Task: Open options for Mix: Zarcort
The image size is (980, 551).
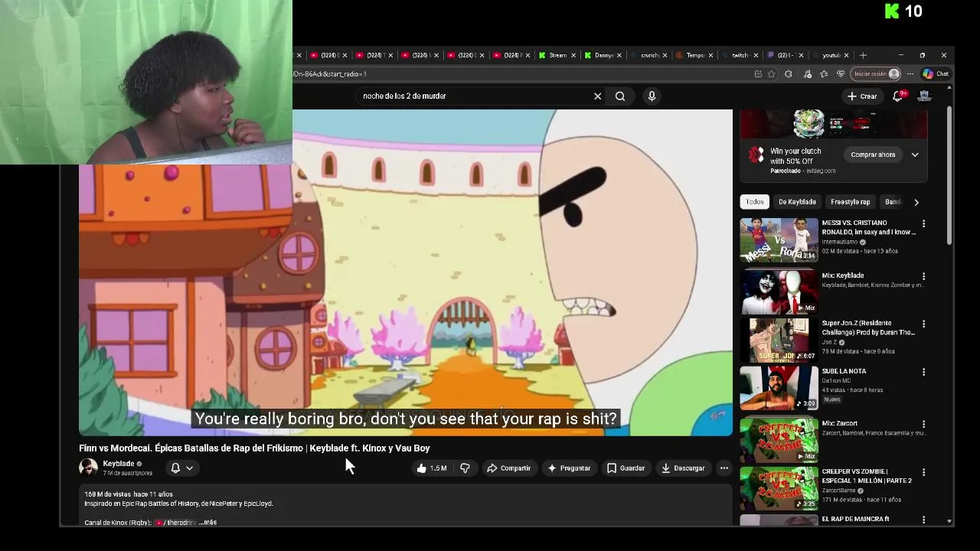Action: click(x=923, y=424)
